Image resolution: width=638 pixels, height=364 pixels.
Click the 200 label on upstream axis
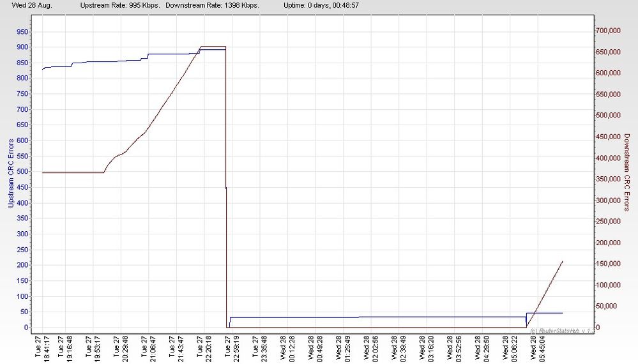[22, 265]
